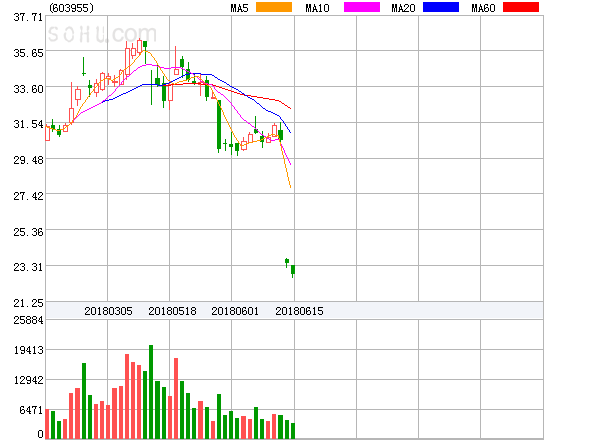Select the 20180305 date label
600x440 pixels.
coord(108,311)
